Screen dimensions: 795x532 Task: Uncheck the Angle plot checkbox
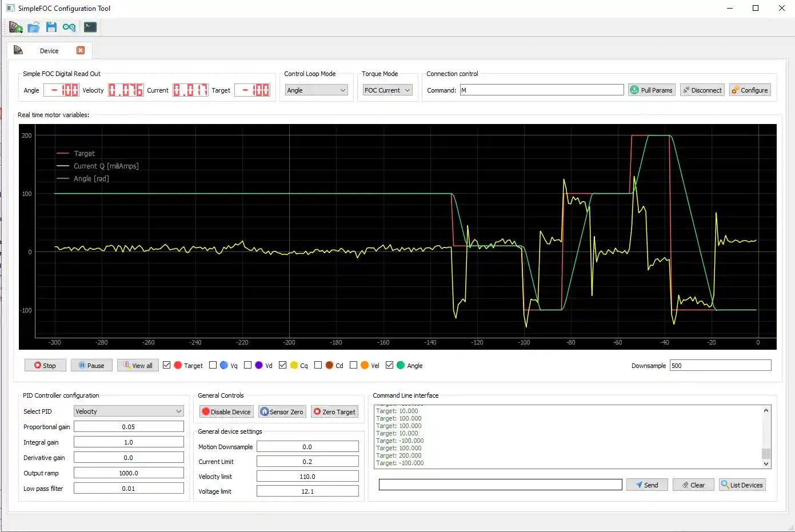click(390, 365)
